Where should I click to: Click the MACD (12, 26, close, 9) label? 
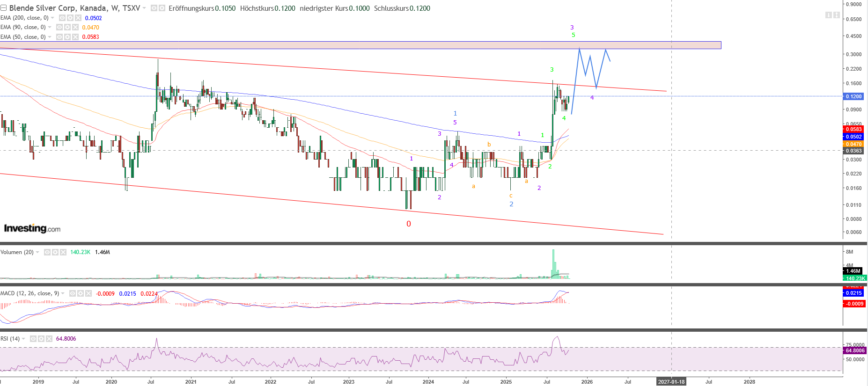[29, 293]
